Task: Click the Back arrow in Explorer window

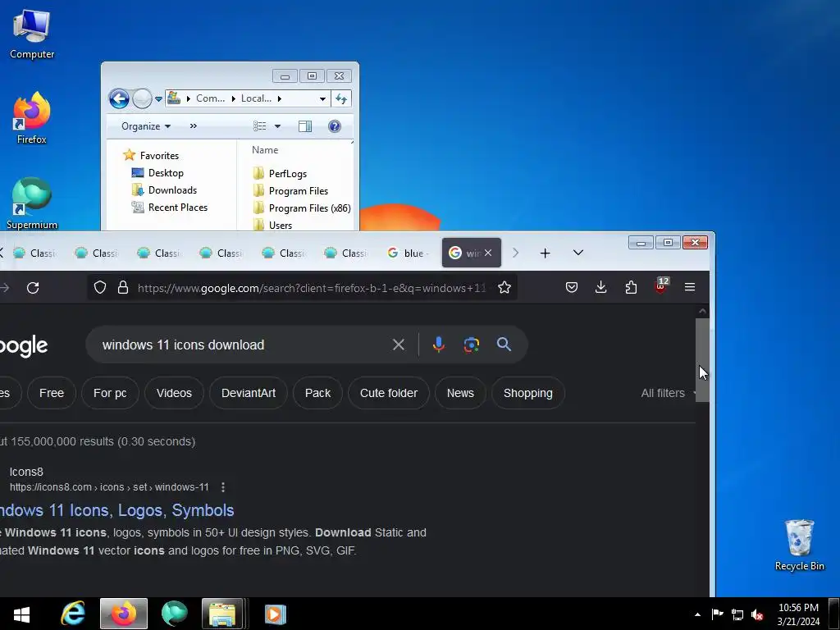Action: (x=119, y=98)
